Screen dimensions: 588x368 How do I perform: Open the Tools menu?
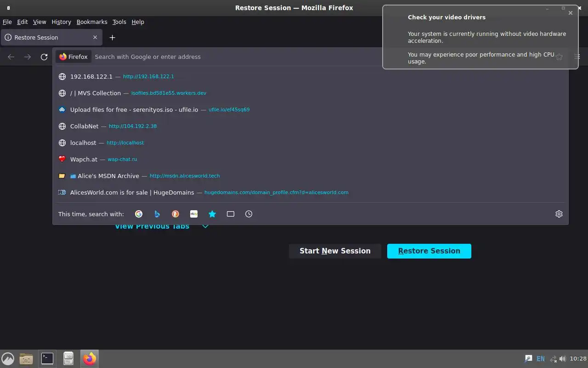click(119, 22)
